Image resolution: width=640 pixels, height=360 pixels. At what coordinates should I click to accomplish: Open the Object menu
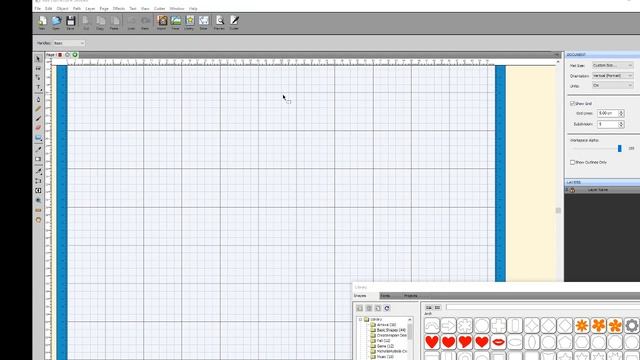click(x=62, y=9)
